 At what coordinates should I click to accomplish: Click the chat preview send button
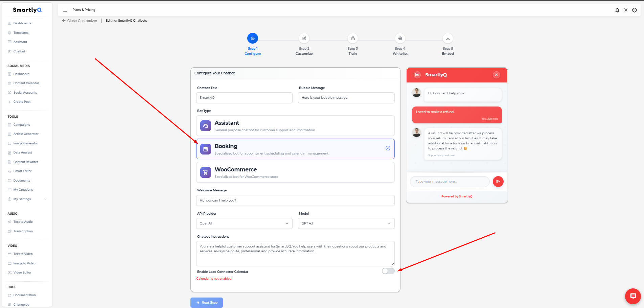(x=498, y=182)
